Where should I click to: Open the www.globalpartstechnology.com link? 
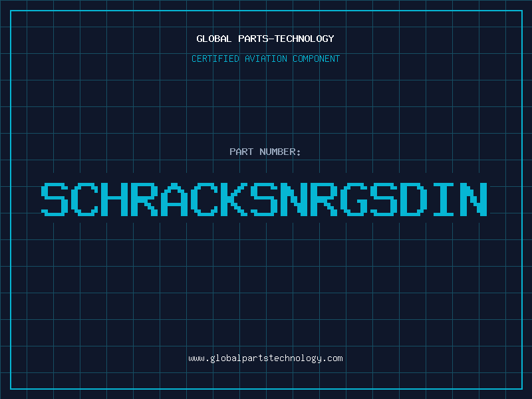(265, 358)
